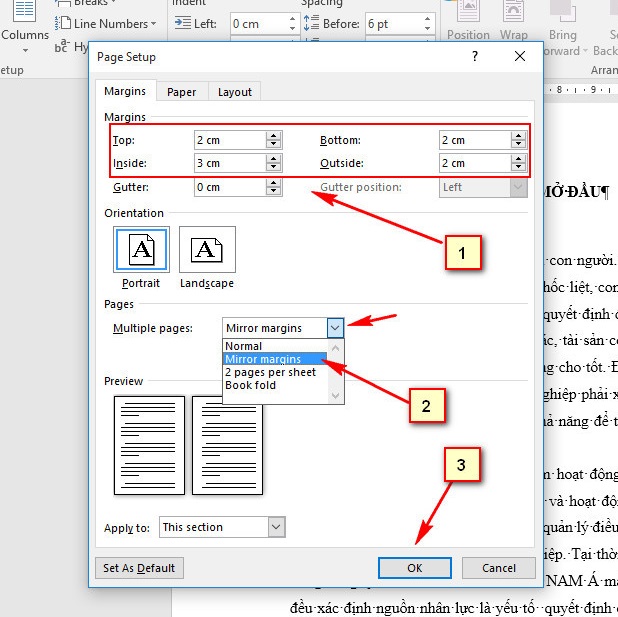Open the Margins tab
618x617 pixels.
coord(126,91)
